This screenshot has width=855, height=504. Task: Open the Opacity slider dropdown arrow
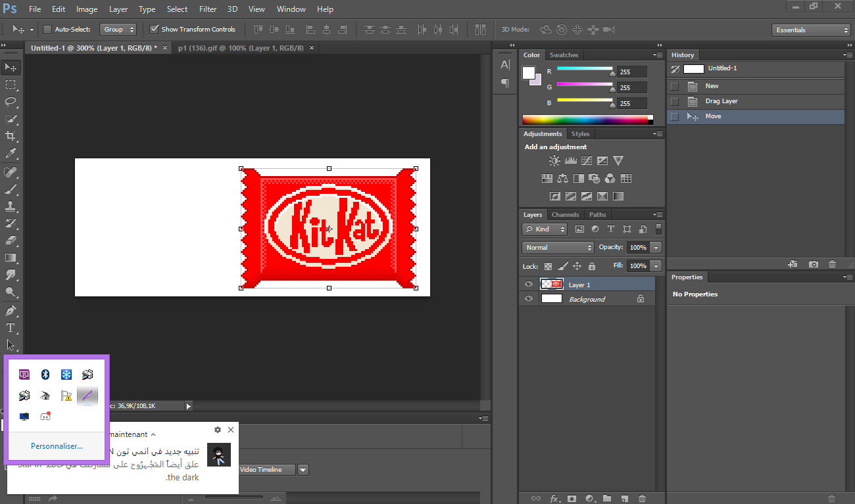pyautogui.click(x=656, y=248)
